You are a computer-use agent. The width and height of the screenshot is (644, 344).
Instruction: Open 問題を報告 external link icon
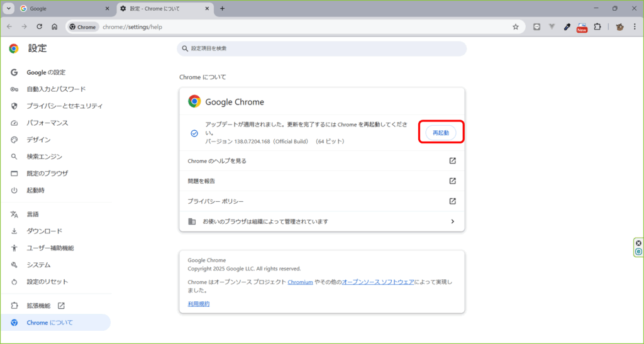coord(452,181)
